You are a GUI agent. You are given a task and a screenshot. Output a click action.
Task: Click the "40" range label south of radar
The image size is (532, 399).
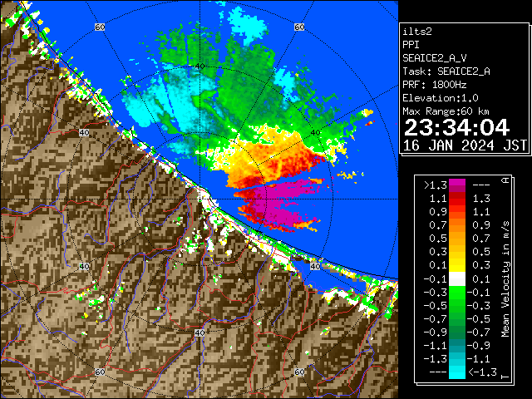pos(199,332)
